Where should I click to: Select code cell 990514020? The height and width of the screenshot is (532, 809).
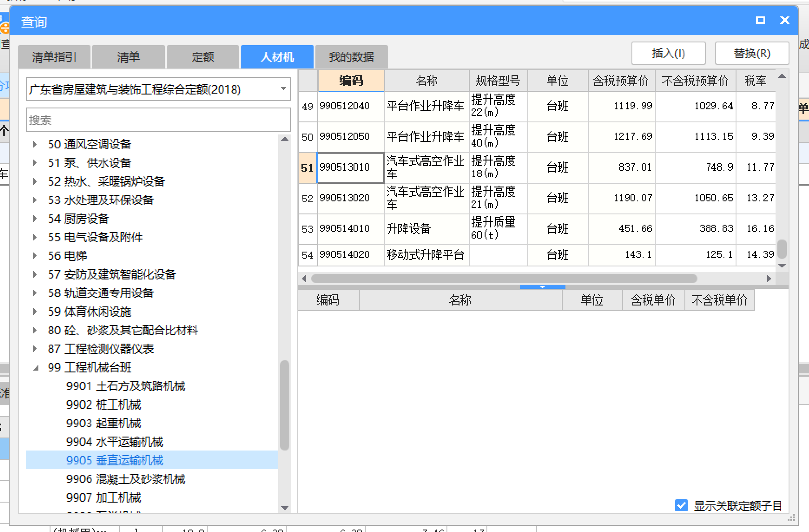pos(351,255)
